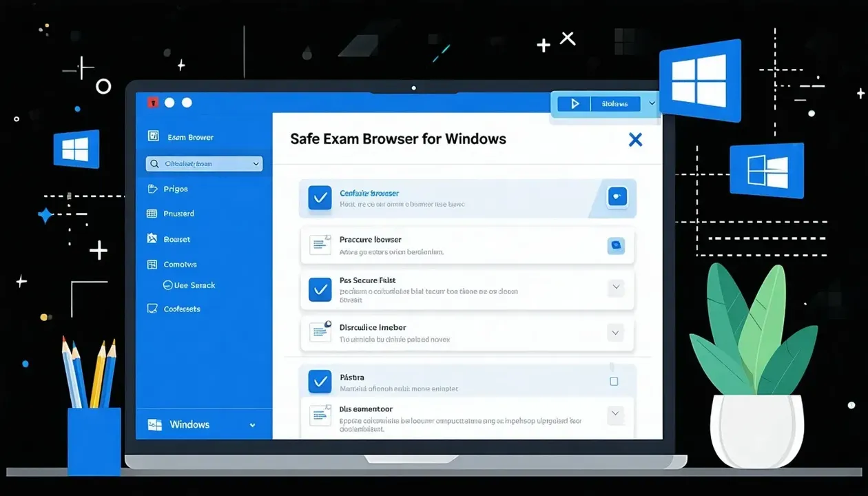Expand the Disrcuiice lmeber row chevron
Viewport: 868px width, 496px height.
tap(616, 333)
